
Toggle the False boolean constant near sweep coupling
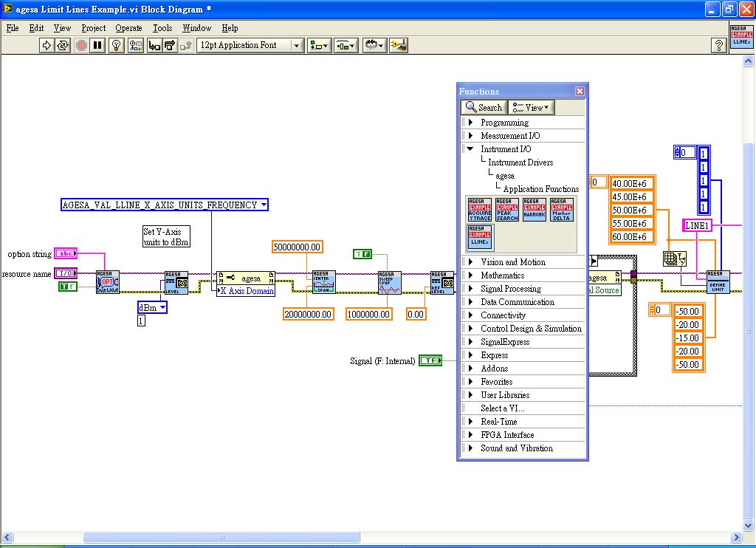pos(362,254)
